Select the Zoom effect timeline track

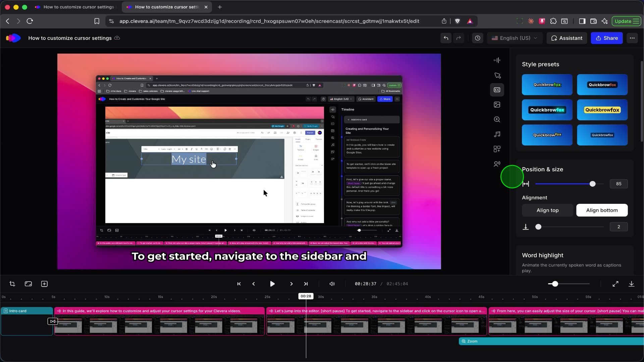pyautogui.click(x=551, y=341)
